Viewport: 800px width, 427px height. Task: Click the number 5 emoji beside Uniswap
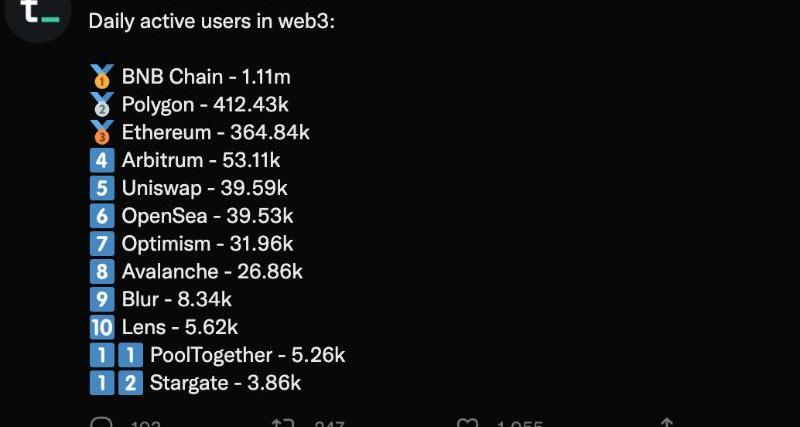[102, 188]
